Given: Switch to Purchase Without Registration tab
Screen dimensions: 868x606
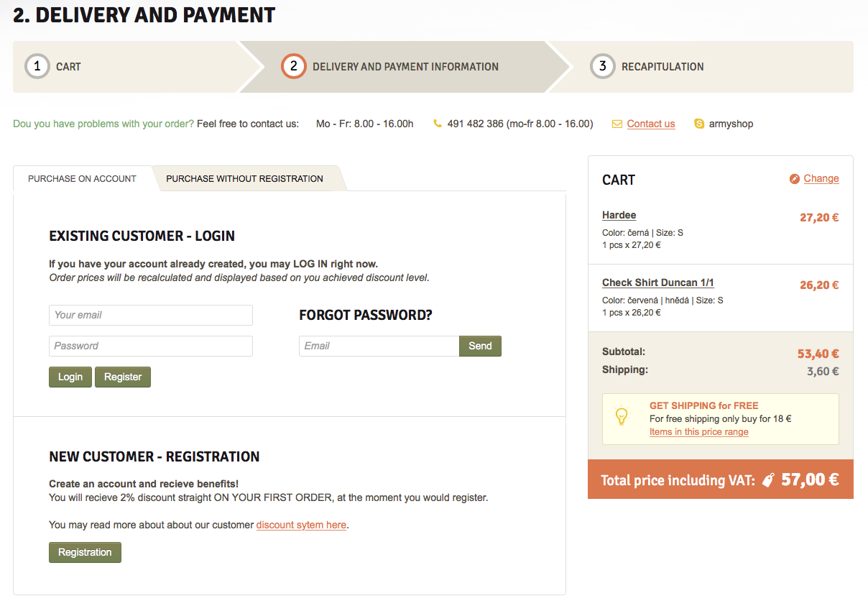Looking at the screenshot, I should click(x=244, y=179).
